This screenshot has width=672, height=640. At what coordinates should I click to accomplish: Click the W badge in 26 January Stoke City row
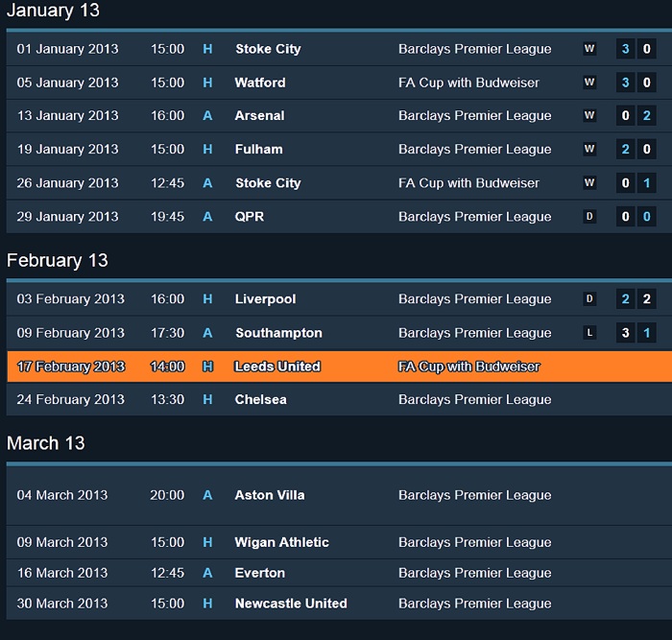589,183
